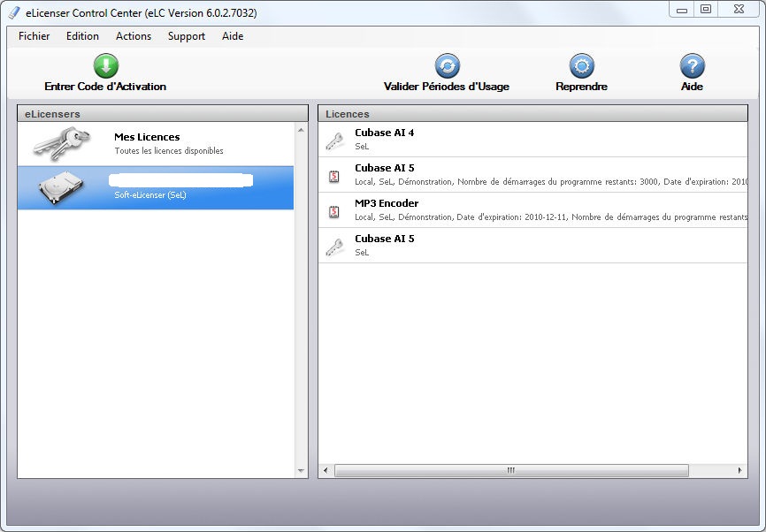Open the Actions menu
766x532 pixels.
[134, 36]
